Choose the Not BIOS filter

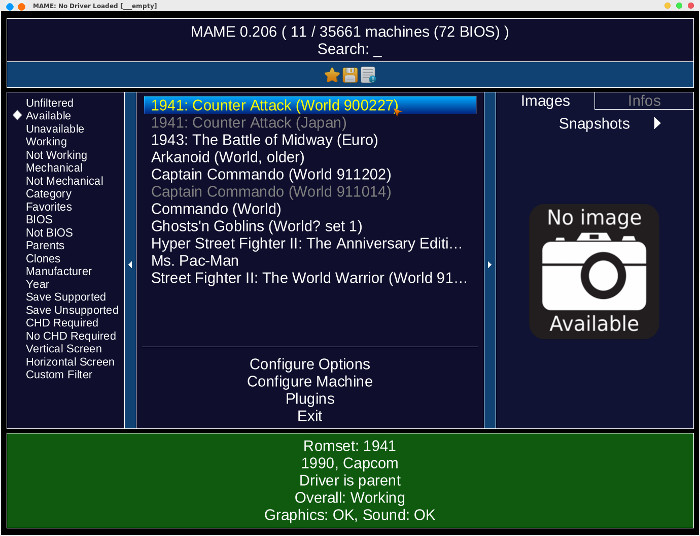coord(49,233)
